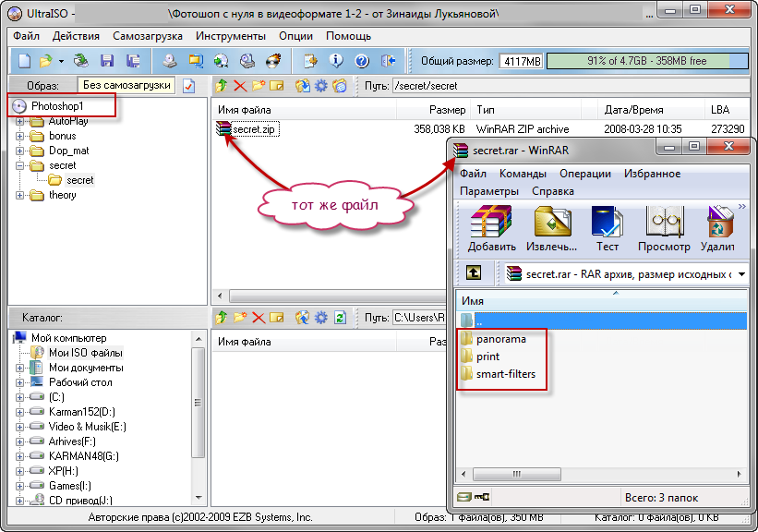
Task: Open the Инструменты menu
Action: [x=231, y=36]
